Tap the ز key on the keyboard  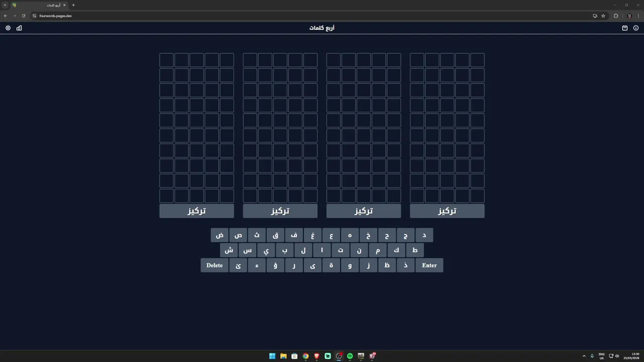368,265
